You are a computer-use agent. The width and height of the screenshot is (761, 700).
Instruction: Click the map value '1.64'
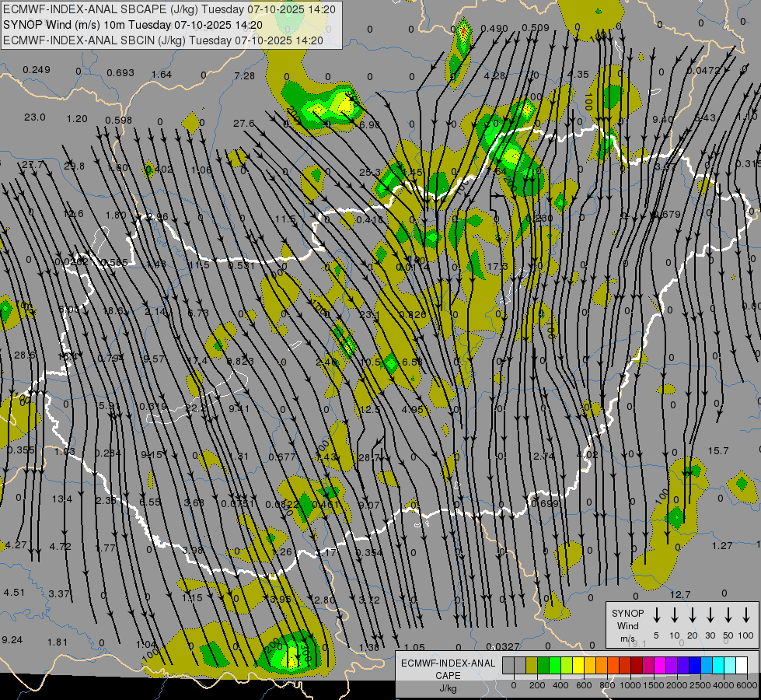tap(162, 75)
